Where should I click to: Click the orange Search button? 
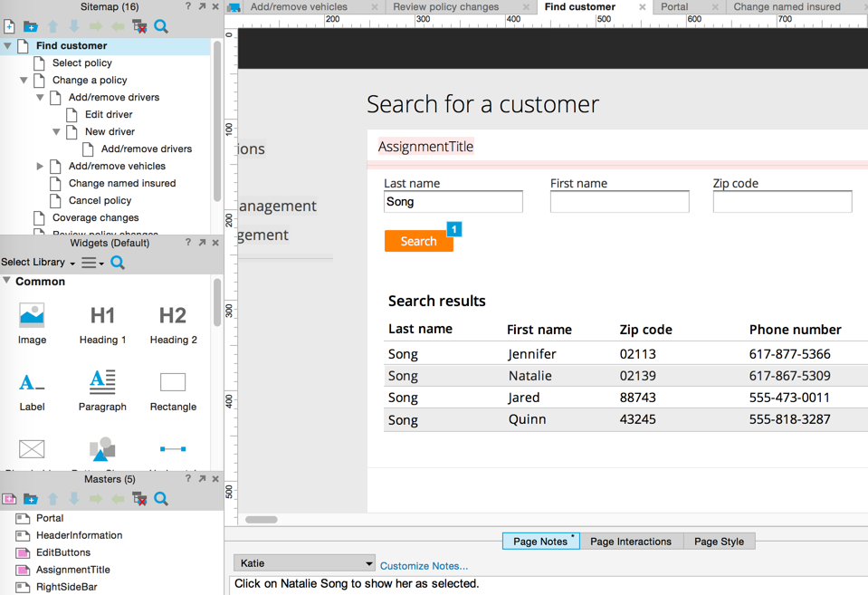[418, 241]
